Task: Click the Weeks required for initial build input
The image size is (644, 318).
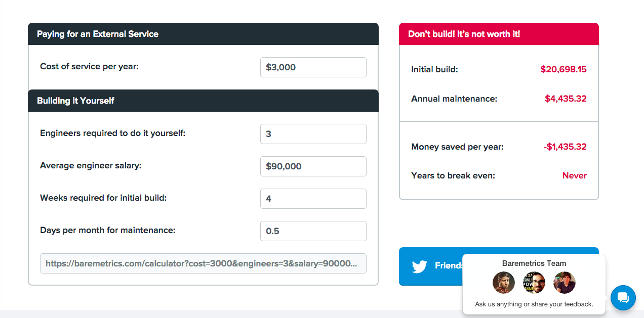Action: 313,199
